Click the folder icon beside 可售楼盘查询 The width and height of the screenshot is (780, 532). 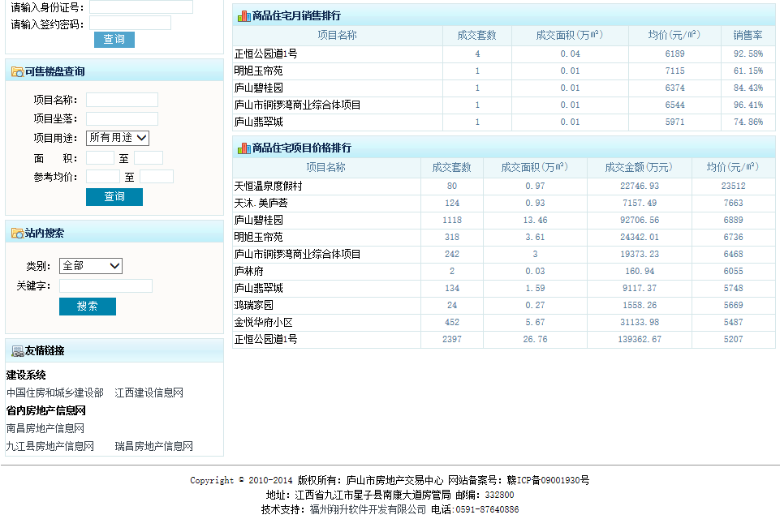[x=17, y=72]
